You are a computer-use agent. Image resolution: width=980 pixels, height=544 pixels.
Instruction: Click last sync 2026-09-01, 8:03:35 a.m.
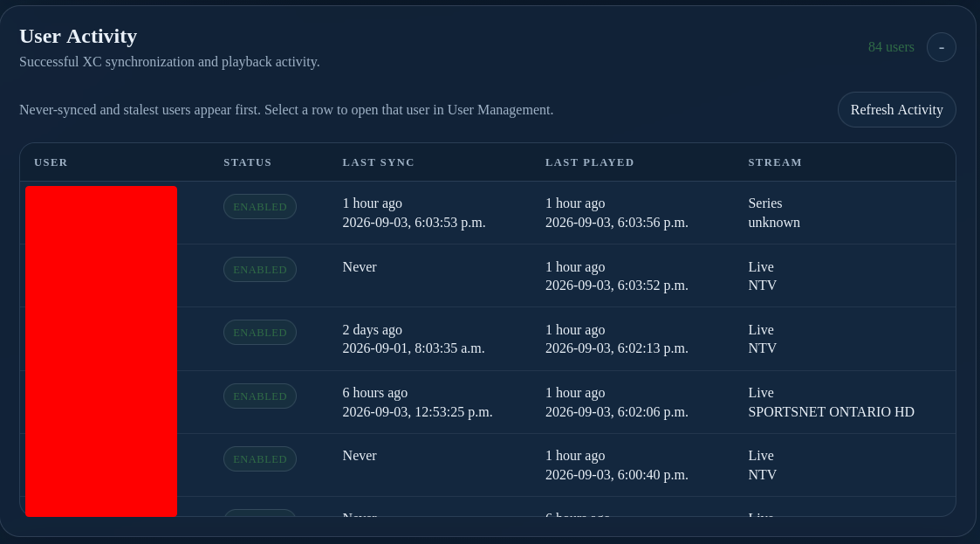(x=414, y=348)
